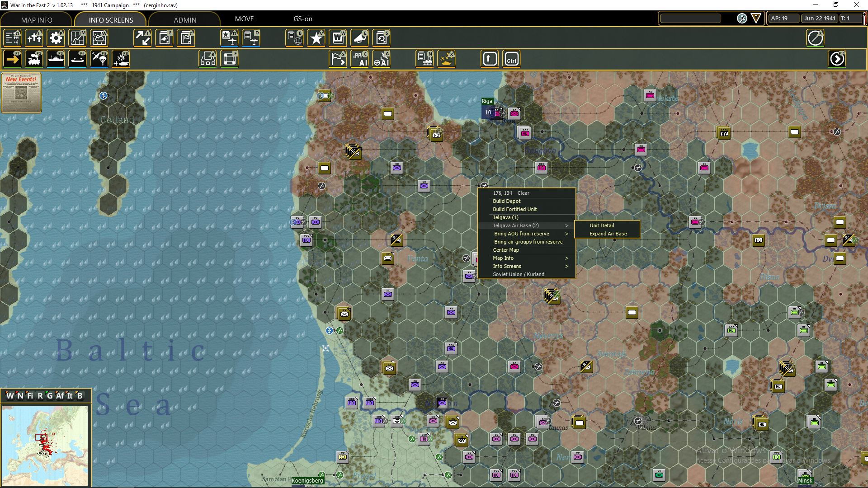Viewport: 868px width, 488px height.
Task: Click the empty search field in top bar
Action: (690, 19)
